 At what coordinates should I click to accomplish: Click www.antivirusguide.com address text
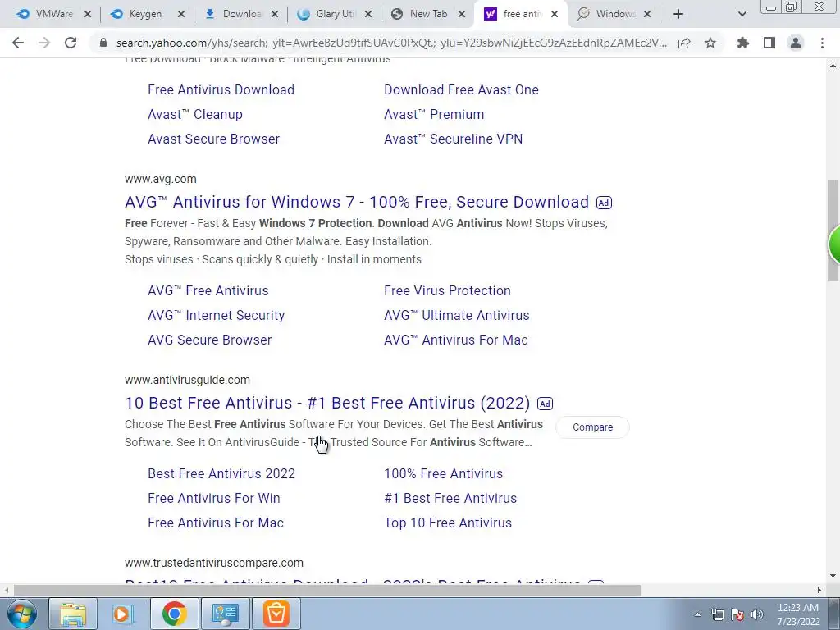pos(188,380)
